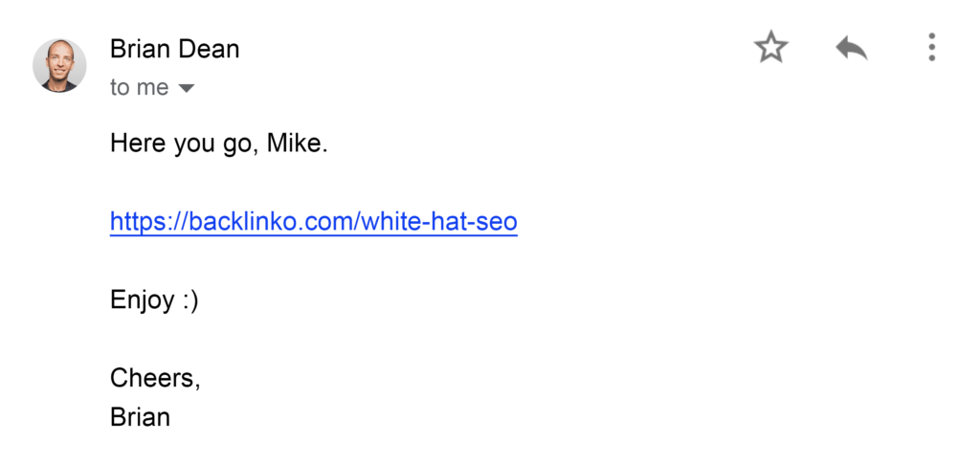The width and height of the screenshot is (980, 465).
Task: Click the "Brian" signature at the bottom
Action: point(140,417)
